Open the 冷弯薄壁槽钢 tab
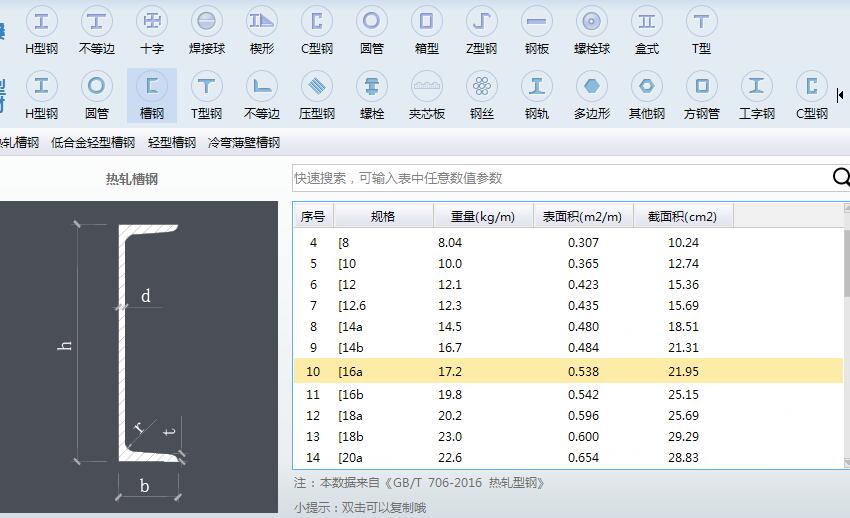850x518 pixels. click(244, 143)
